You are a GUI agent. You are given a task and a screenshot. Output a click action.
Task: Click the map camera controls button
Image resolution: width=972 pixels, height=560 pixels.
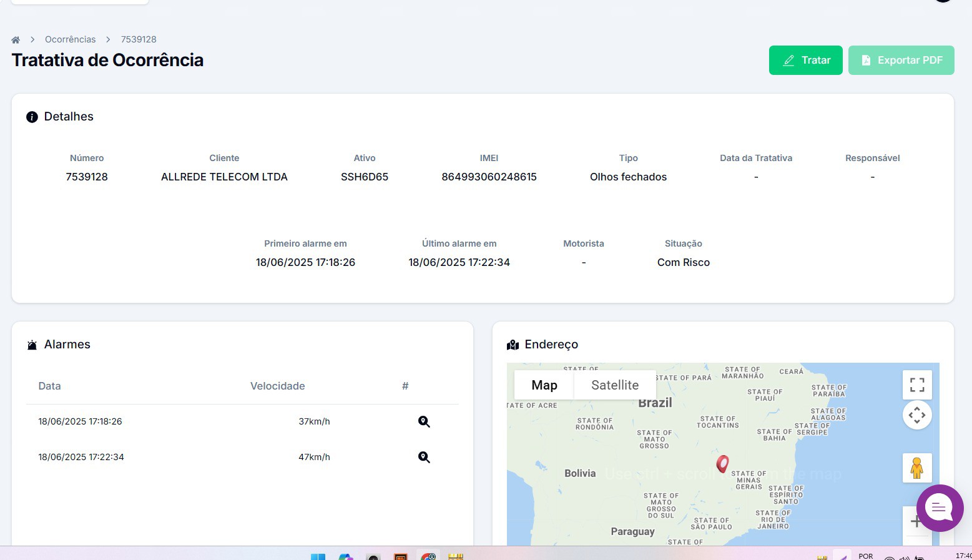point(916,415)
